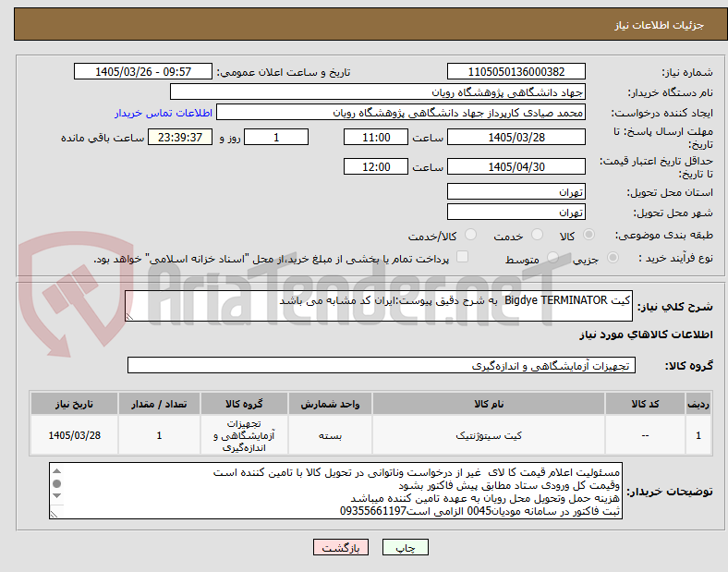Click the remaining days field showing 1

[x=276, y=138]
